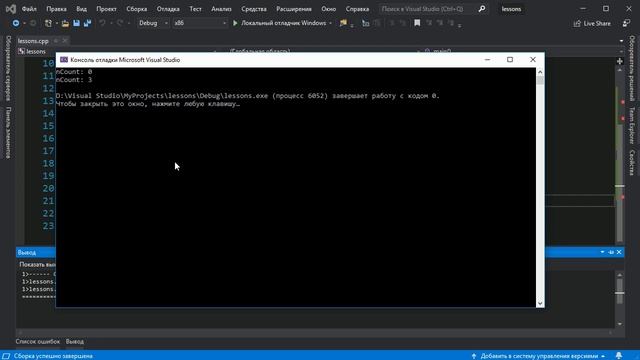Open the Анализ menu
Screen dimensions: 640x360
coord(221,9)
